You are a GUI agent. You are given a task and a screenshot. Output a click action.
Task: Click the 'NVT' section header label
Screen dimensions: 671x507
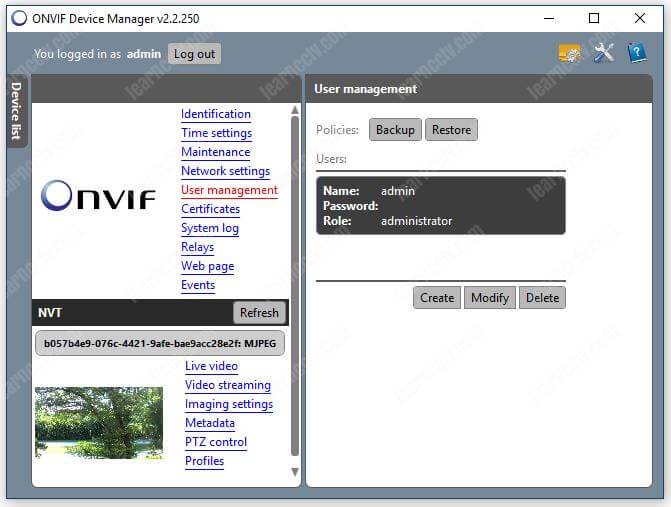tap(50, 313)
